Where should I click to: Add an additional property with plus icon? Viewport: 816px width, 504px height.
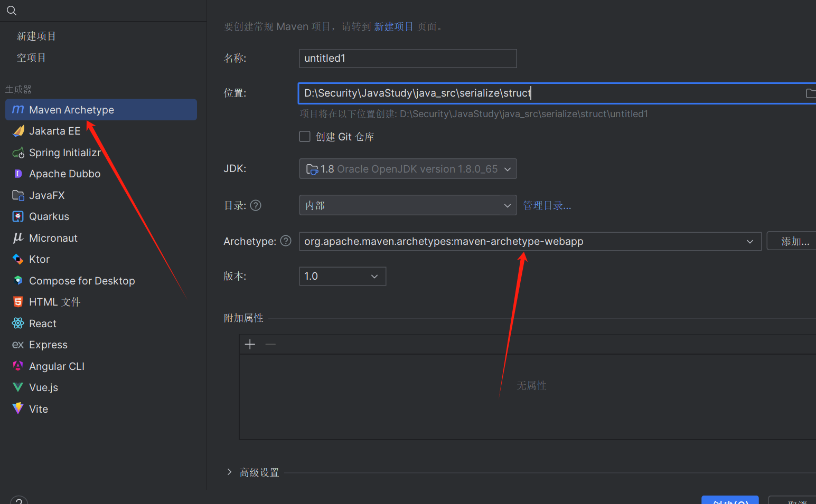point(250,344)
